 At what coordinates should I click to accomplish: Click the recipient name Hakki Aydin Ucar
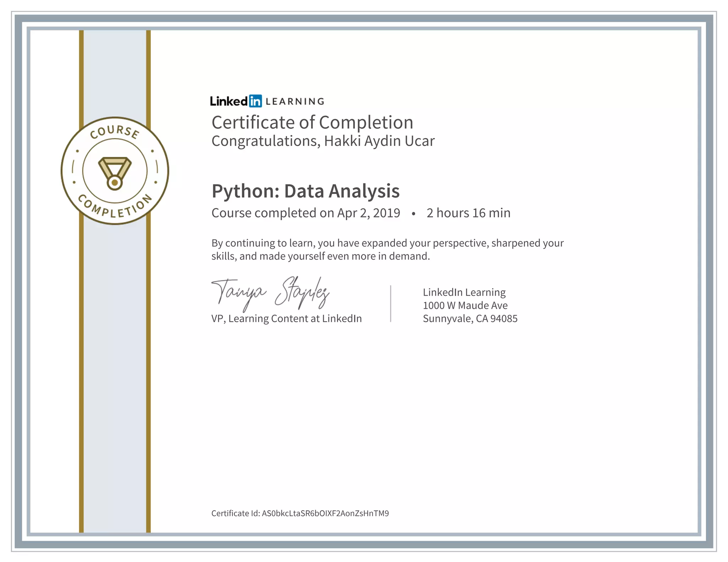tap(379, 141)
